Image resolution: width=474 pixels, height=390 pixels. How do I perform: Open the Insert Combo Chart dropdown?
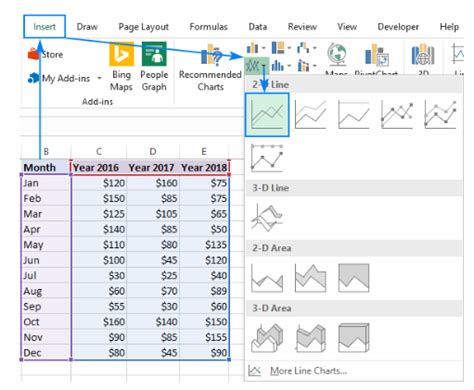[x=306, y=66]
